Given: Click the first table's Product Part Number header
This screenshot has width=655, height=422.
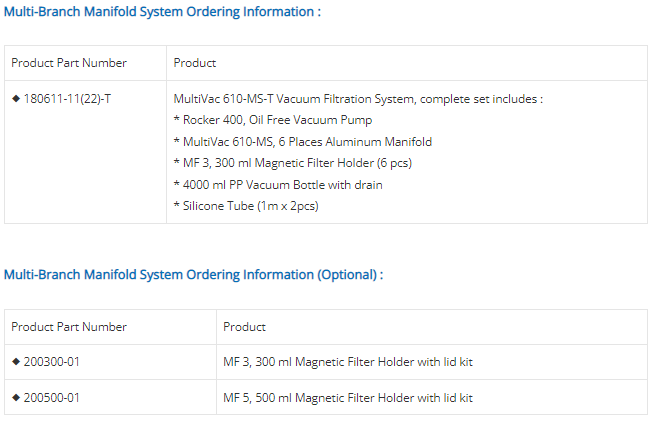Looking at the screenshot, I should [69, 63].
